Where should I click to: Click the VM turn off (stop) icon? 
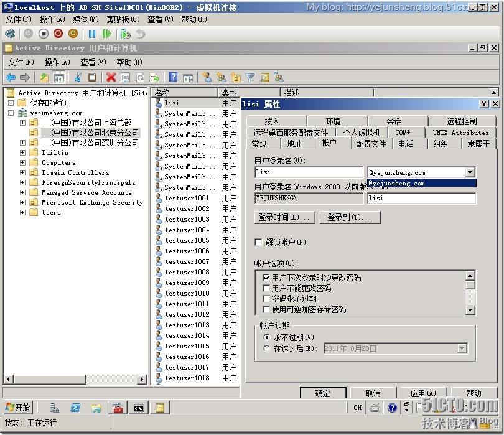[44, 34]
